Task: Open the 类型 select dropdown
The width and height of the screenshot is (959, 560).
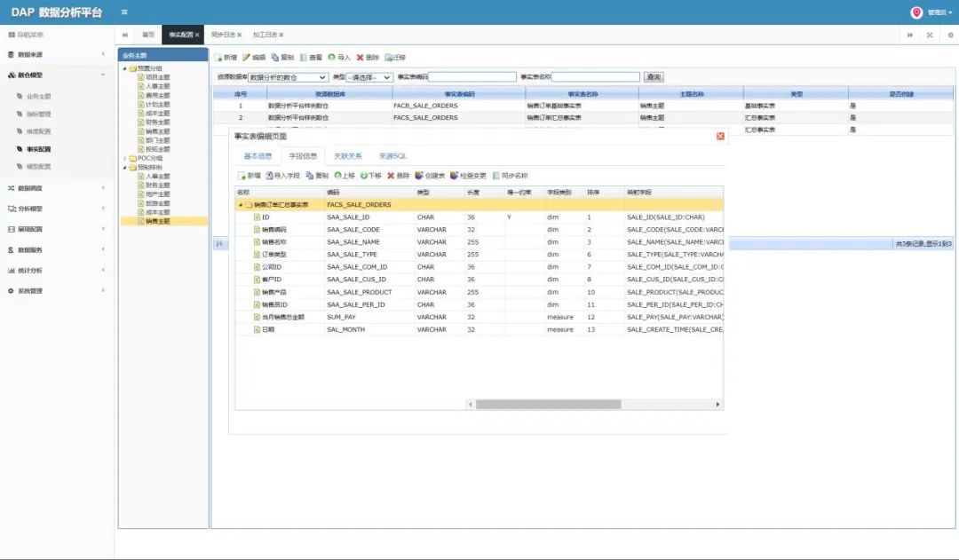Action: point(369,77)
